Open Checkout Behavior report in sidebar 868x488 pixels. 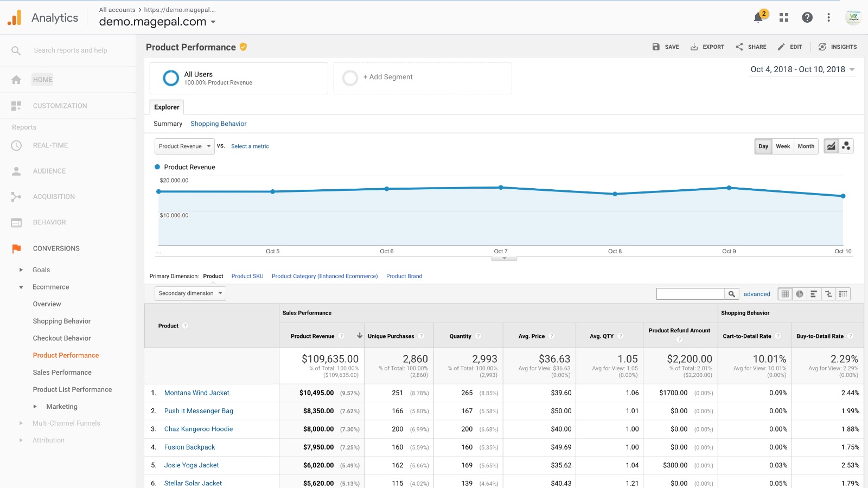(62, 338)
